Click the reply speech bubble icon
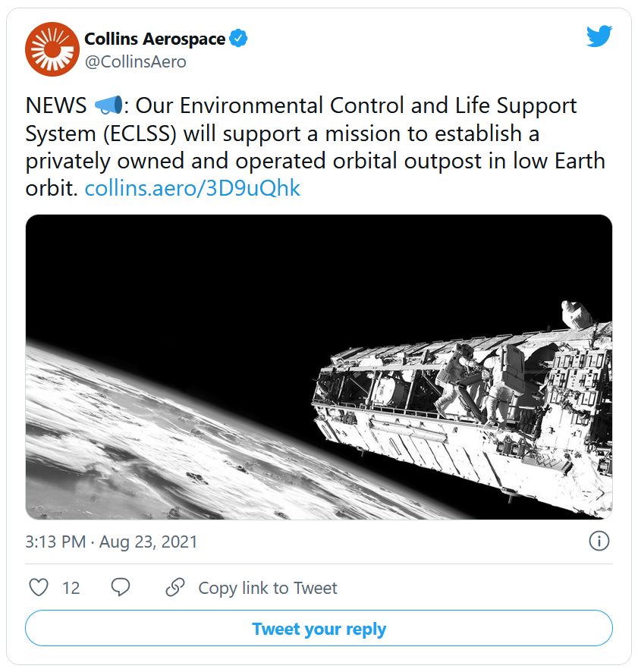Image resolution: width=638 pixels, height=672 pixels. coord(121,587)
